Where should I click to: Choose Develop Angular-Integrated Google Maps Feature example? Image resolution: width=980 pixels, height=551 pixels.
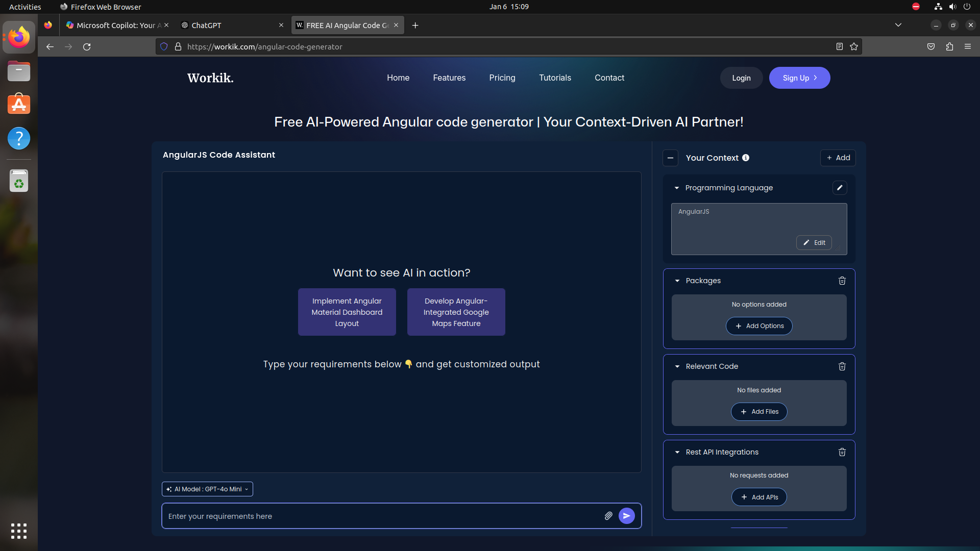click(x=456, y=312)
